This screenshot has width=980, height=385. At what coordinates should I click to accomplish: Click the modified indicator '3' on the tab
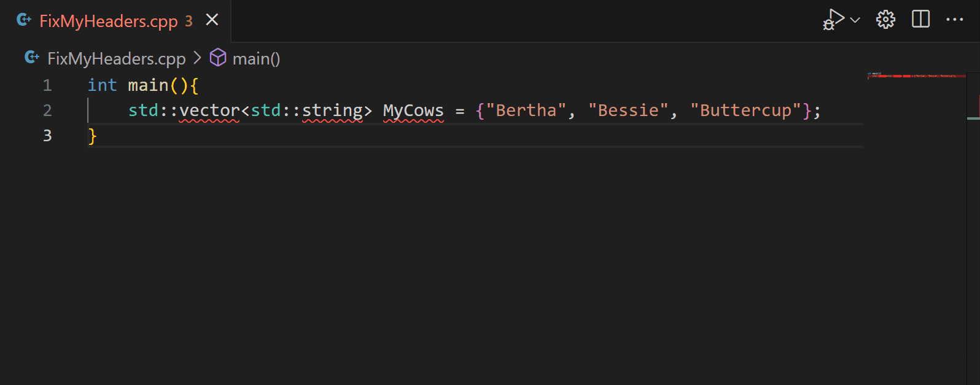[x=190, y=20]
